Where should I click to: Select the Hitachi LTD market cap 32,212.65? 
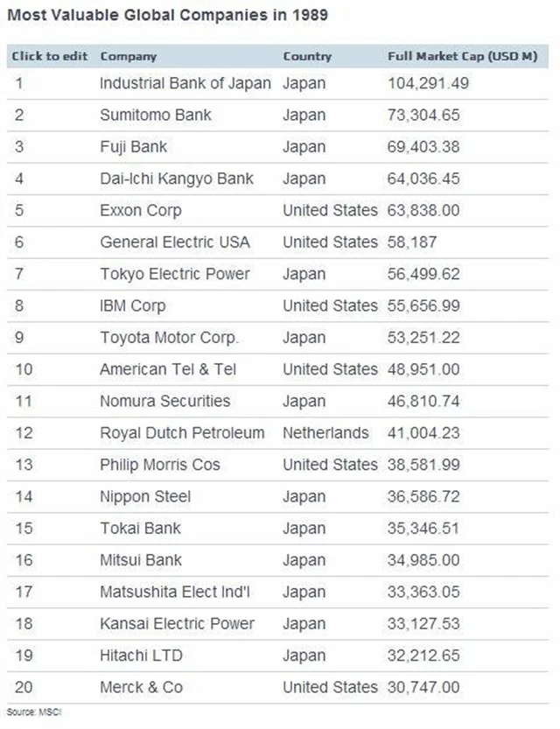(x=423, y=655)
